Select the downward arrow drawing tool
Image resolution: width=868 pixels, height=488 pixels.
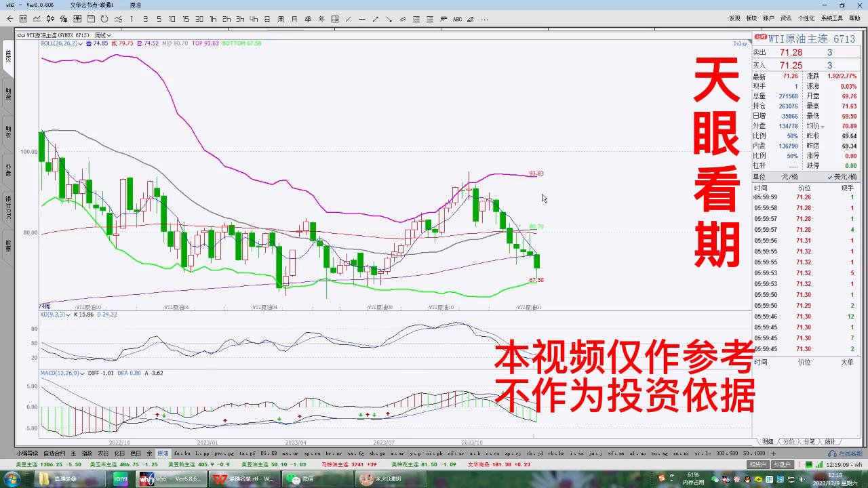389,19
